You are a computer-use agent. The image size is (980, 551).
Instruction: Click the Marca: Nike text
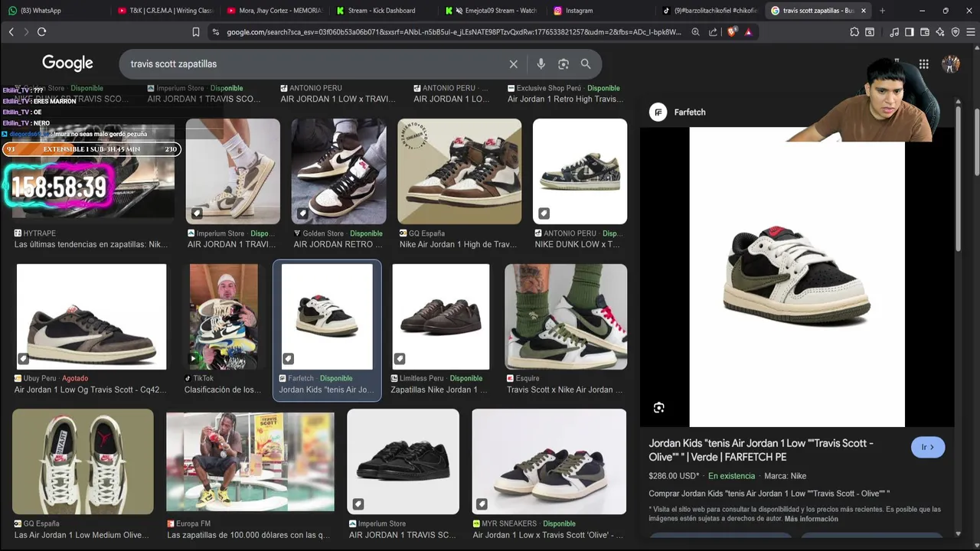[x=785, y=476]
